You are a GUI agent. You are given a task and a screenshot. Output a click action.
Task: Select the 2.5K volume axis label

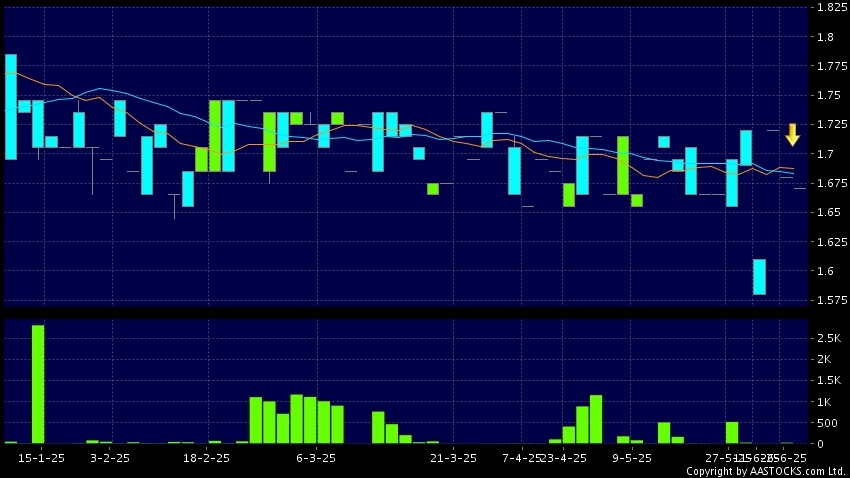[x=829, y=338]
